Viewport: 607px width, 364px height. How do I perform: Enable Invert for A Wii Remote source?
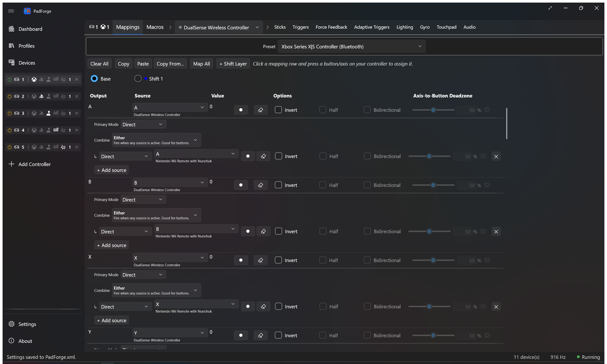278,156
